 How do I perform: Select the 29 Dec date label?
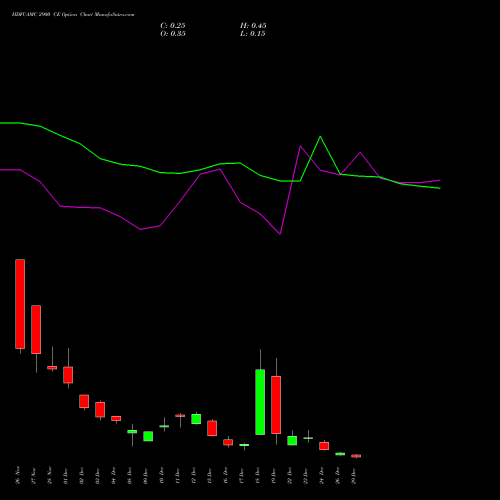[x=354, y=475]
